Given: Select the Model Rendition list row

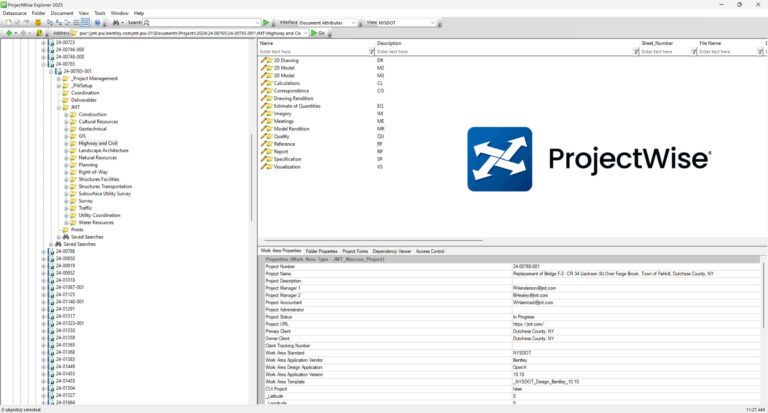Looking at the screenshot, I should (291, 129).
